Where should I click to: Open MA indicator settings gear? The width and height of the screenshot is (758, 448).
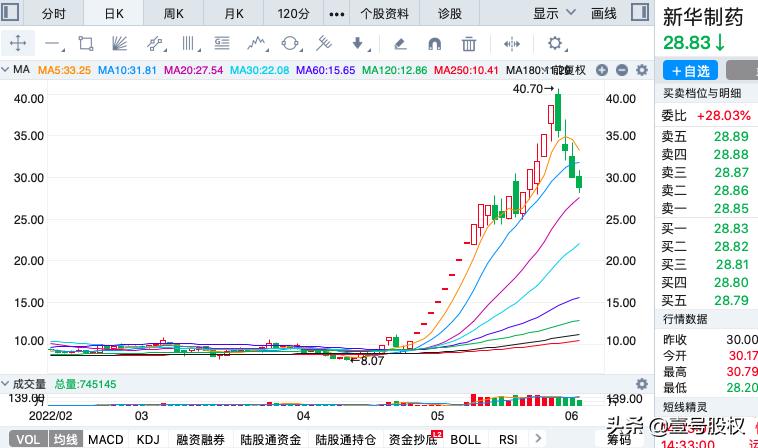click(x=642, y=71)
